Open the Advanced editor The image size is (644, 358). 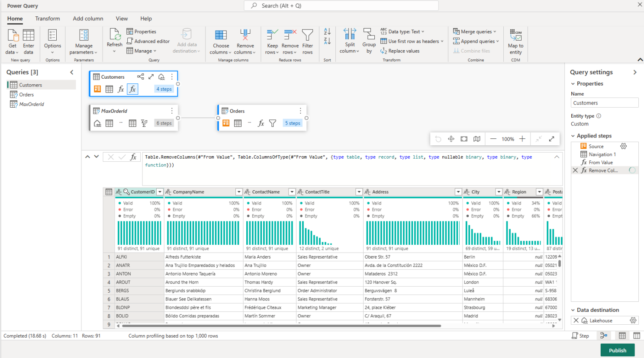[148, 41]
